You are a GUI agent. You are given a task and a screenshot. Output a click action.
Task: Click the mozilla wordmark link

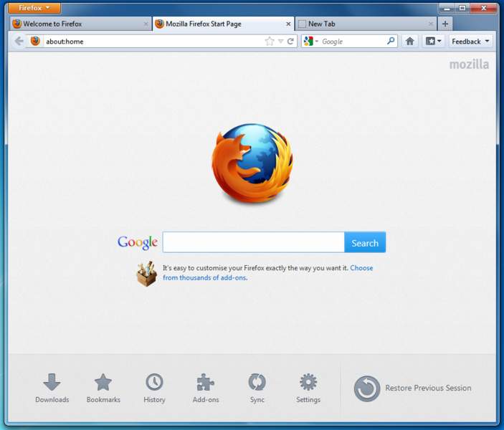tap(469, 64)
